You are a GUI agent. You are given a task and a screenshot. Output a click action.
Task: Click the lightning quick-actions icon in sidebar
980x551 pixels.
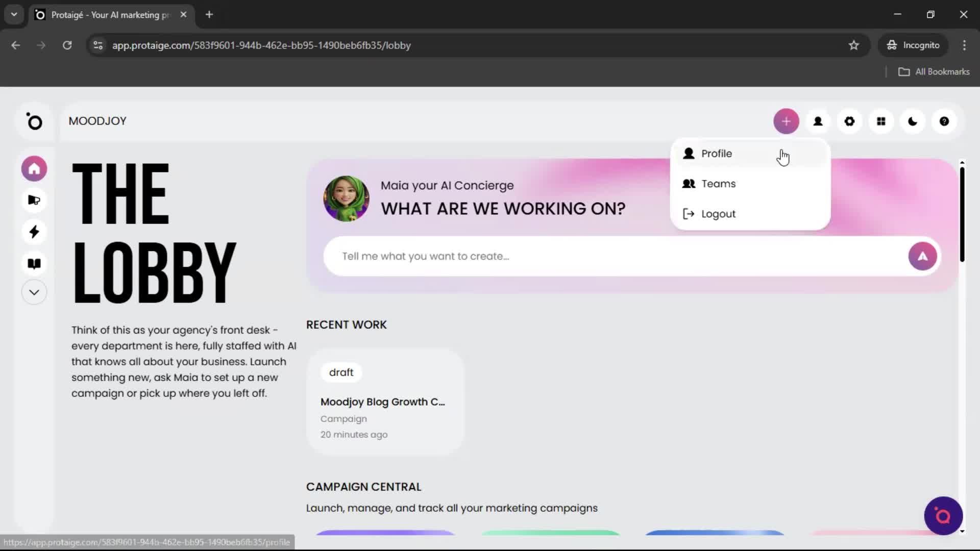[x=34, y=232]
